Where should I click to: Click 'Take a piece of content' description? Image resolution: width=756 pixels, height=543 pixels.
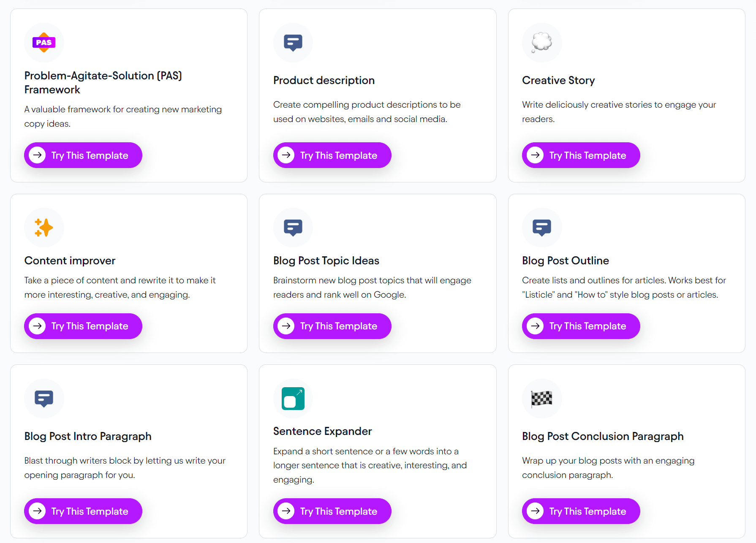(x=120, y=288)
